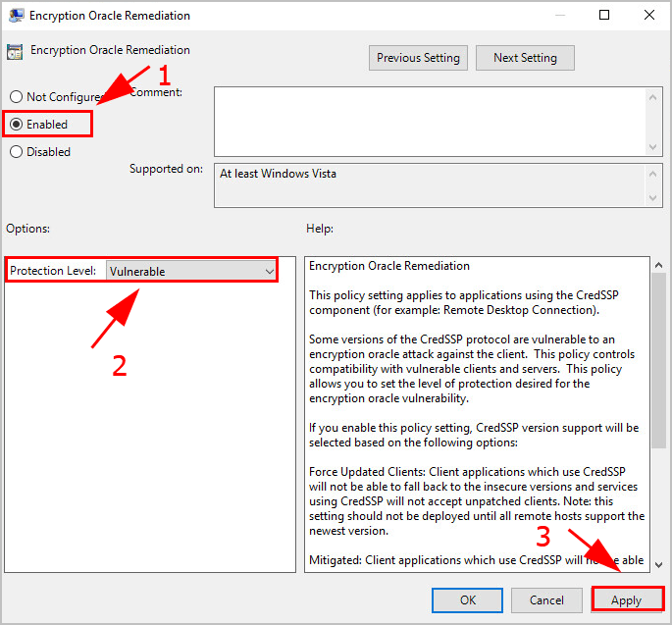The height and width of the screenshot is (625, 672).
Task: Cancel the policy changes
Action: pyautogui.click(x=546, y=600)
